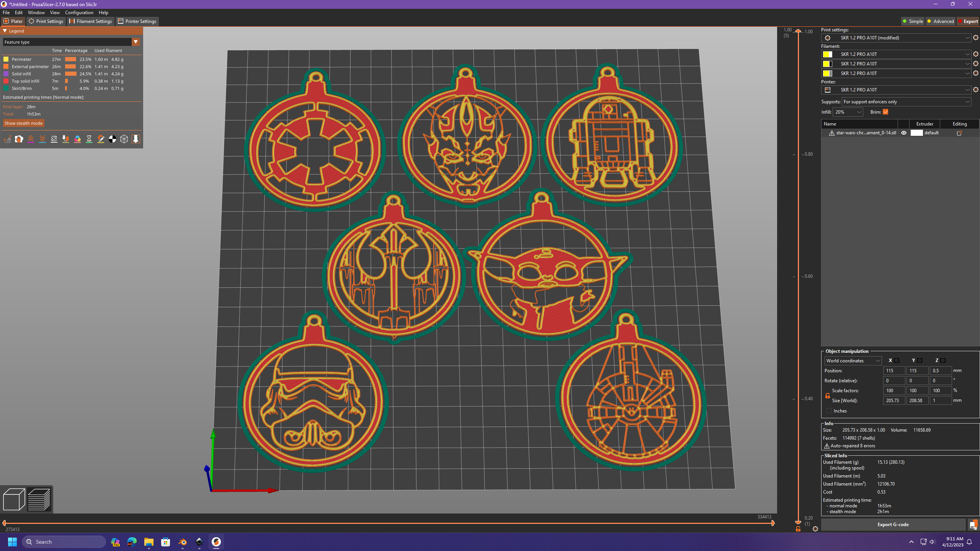Toggle scale factors lock icon
Image resolution: width=980 pixels, height=551 pixels.
pyautogui.click(x=827, y=396)
